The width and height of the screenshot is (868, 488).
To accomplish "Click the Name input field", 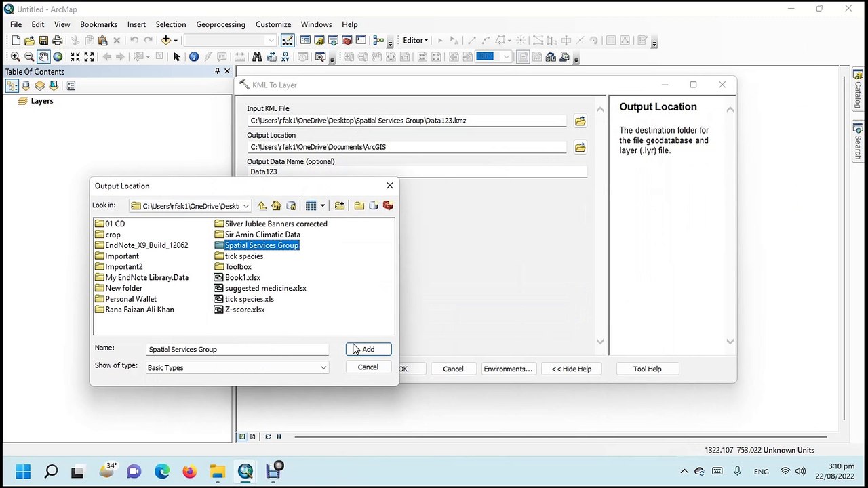I will [237, 349].
